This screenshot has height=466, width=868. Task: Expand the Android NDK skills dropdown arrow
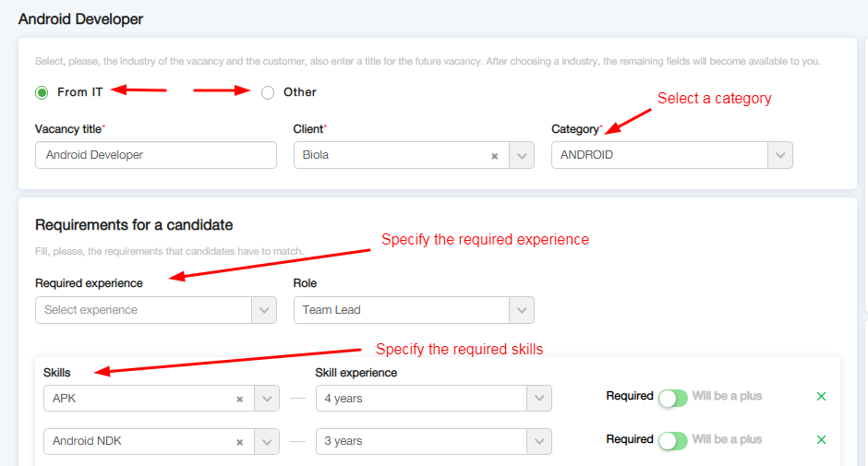pos(266,441)
